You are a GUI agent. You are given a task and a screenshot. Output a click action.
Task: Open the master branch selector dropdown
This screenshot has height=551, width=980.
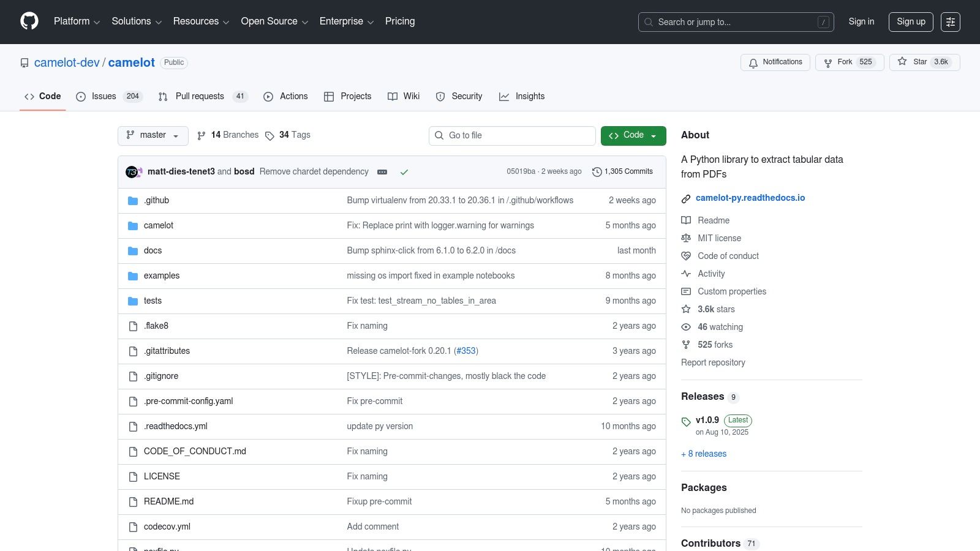click(x=153, y=135)
